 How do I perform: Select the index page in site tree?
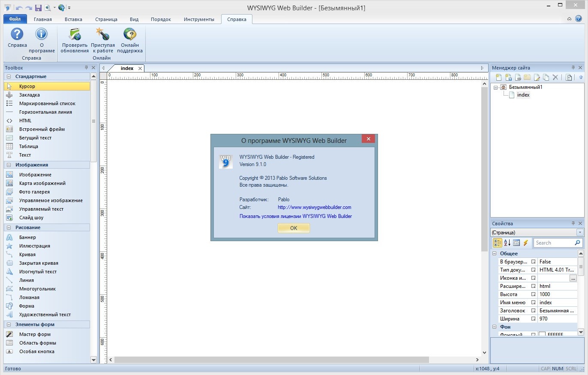pyautogui.click(x=523, y=95)
